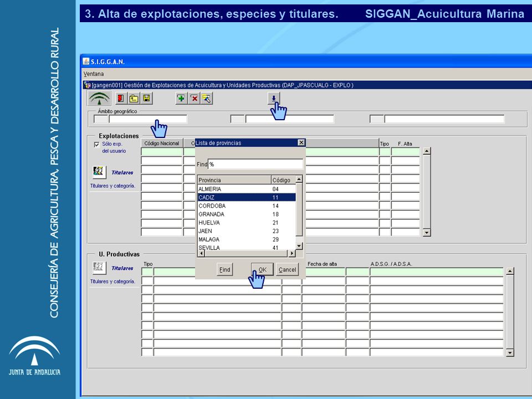
Task: Delete the record with the red X icon
Action: pos(194,99)
